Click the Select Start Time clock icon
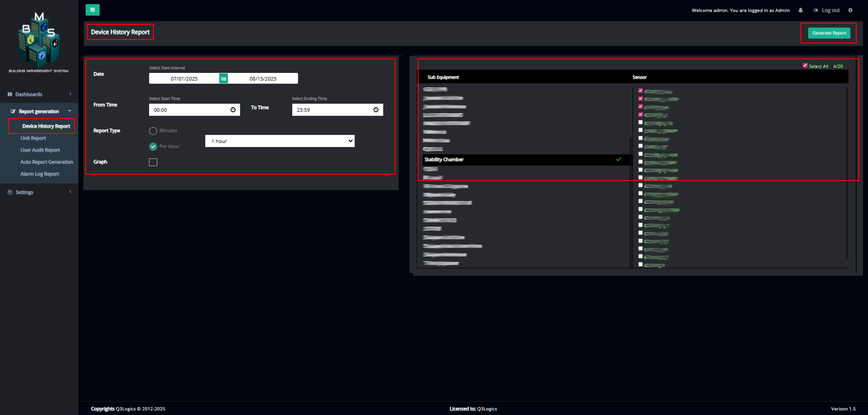 [233, 110]
